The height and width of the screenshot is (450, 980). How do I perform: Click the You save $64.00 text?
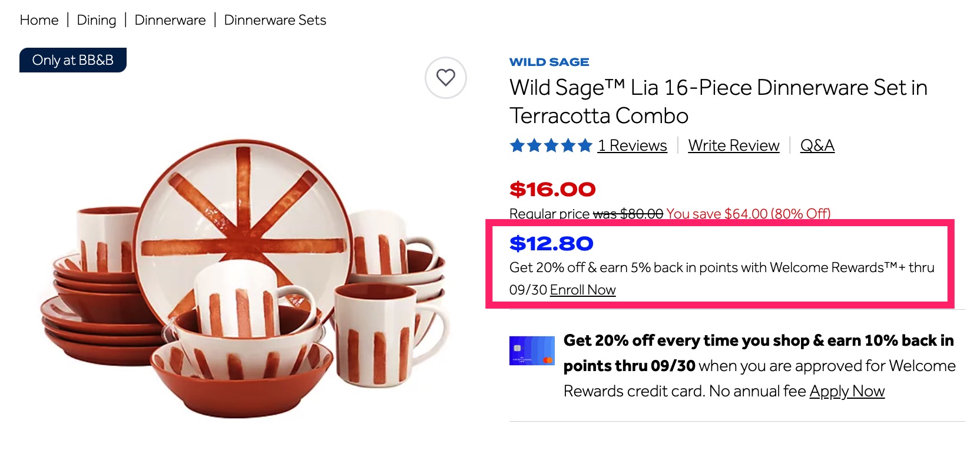tap(749, 213)
